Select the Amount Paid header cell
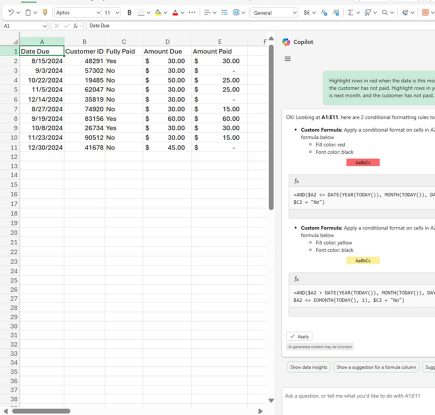Viewport: 435px width, 415px height. (219, 51)
